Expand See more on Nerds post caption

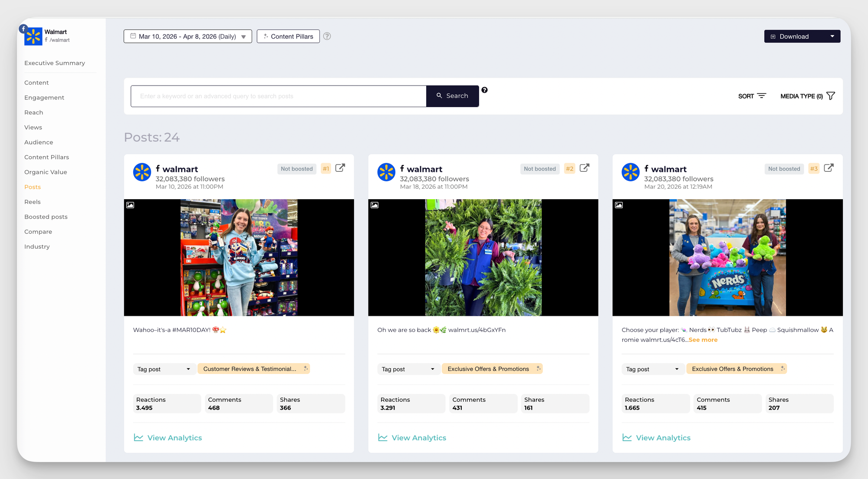[x=703, y=340]
